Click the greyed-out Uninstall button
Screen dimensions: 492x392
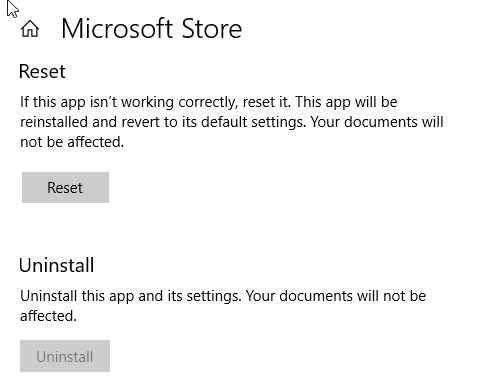pyautogui.click(x=65, y=356)
